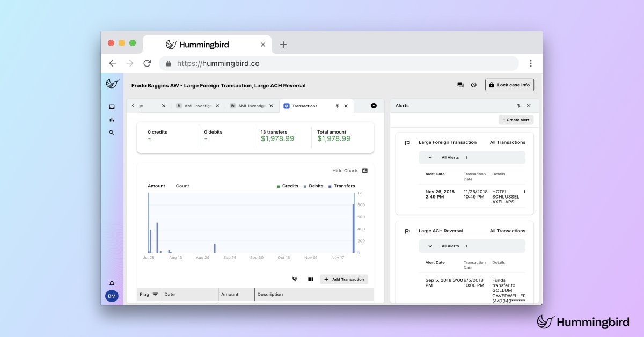Go back with the browser back arrow
The width and height of the screenshot is (644, 337).
113,63
